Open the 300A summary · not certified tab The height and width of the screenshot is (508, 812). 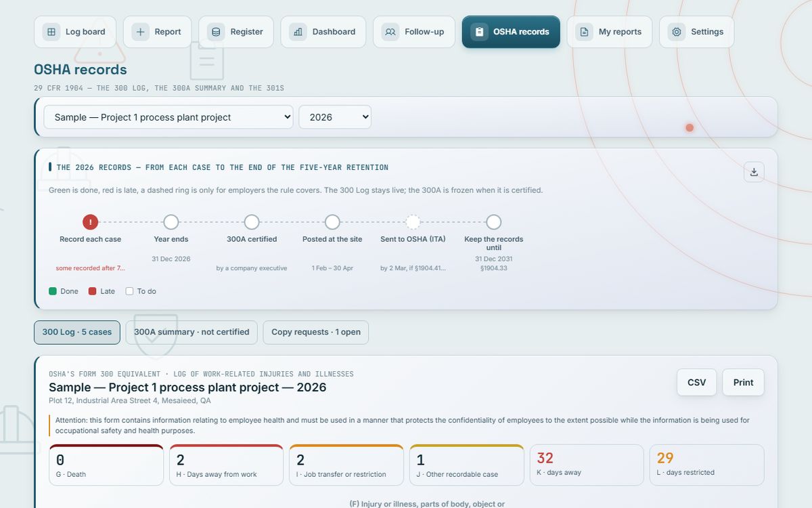(x=191, y=333)
